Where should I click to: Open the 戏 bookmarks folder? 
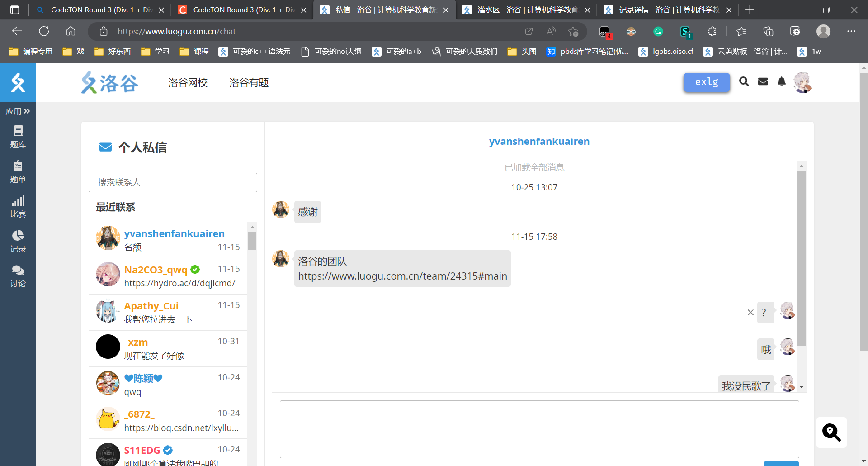pos(74,52)
